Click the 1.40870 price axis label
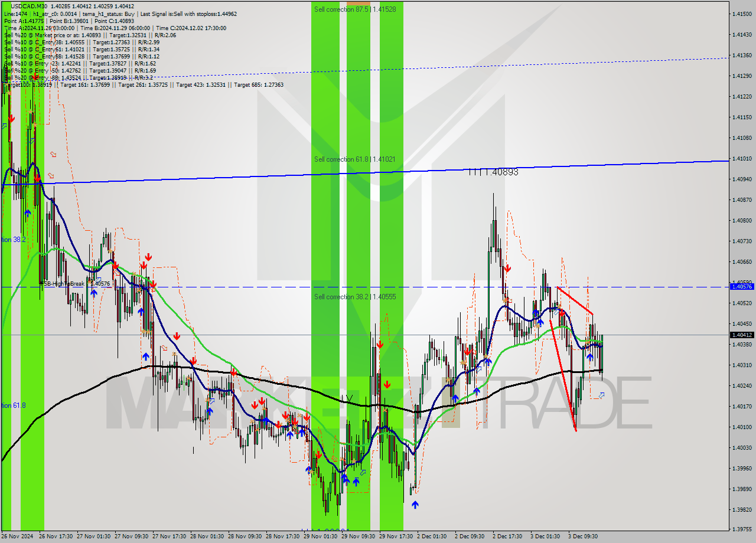756x543 pixels. [x=742, y=199]
